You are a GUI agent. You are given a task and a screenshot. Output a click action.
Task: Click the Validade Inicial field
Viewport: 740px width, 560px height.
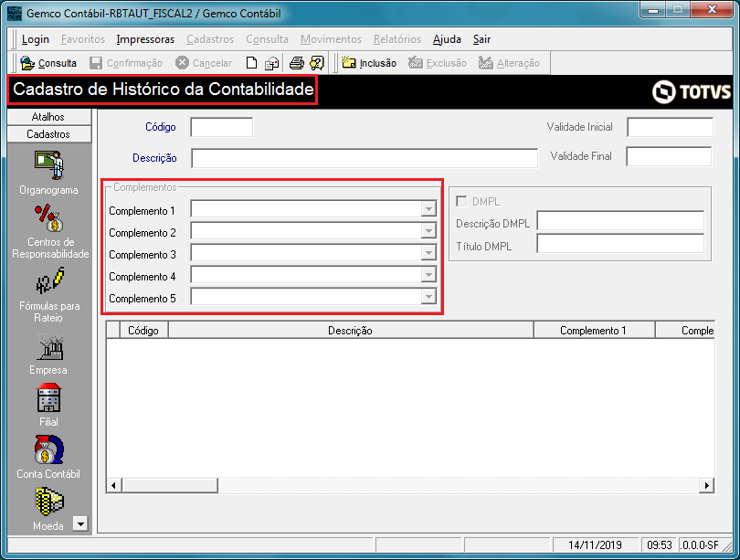pos(670,127)
